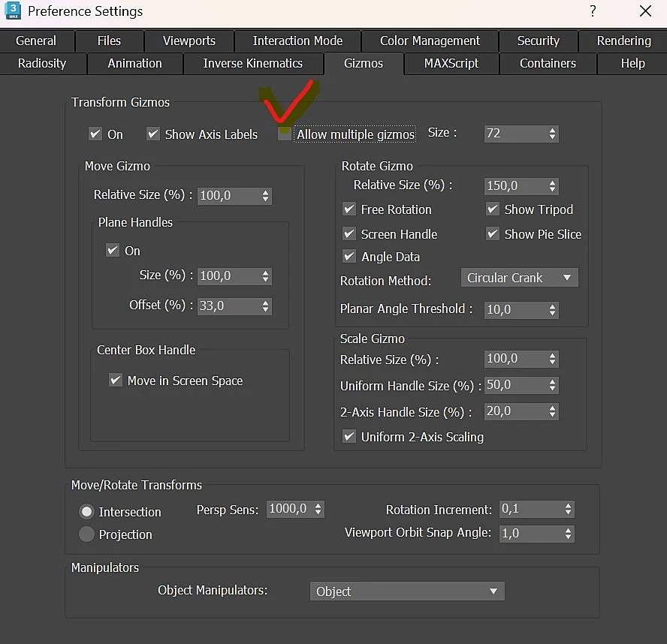
Task: Open the Files tab
Action: (110, 41)
